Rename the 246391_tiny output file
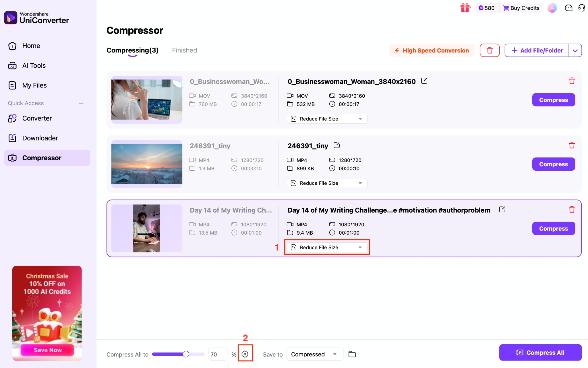588x368 pixels. [336, 145]
